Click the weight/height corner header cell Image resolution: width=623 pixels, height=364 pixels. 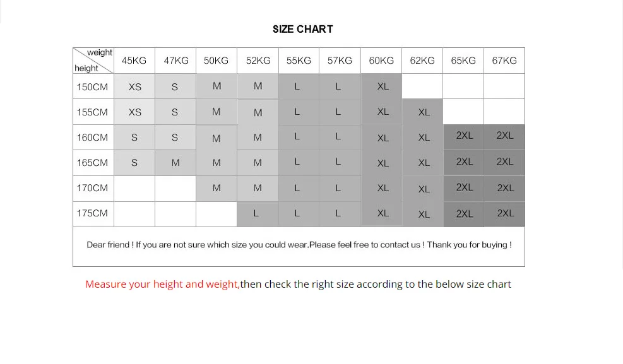[x=93, y=61]
